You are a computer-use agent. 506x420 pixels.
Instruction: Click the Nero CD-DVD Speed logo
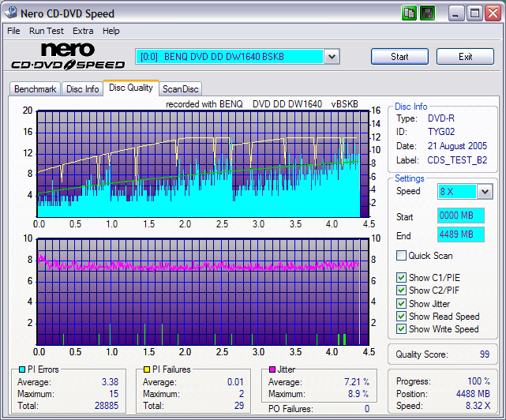click(x=68, y=57)
